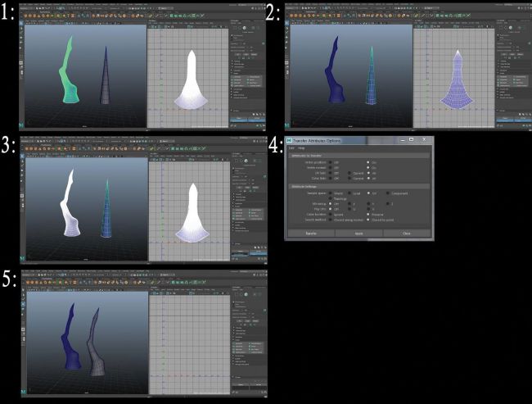This screenshot has height=404, width=532.
Task: Select the white UV shell in screenshot 3 UV Editor
Action: coord(192,214)
